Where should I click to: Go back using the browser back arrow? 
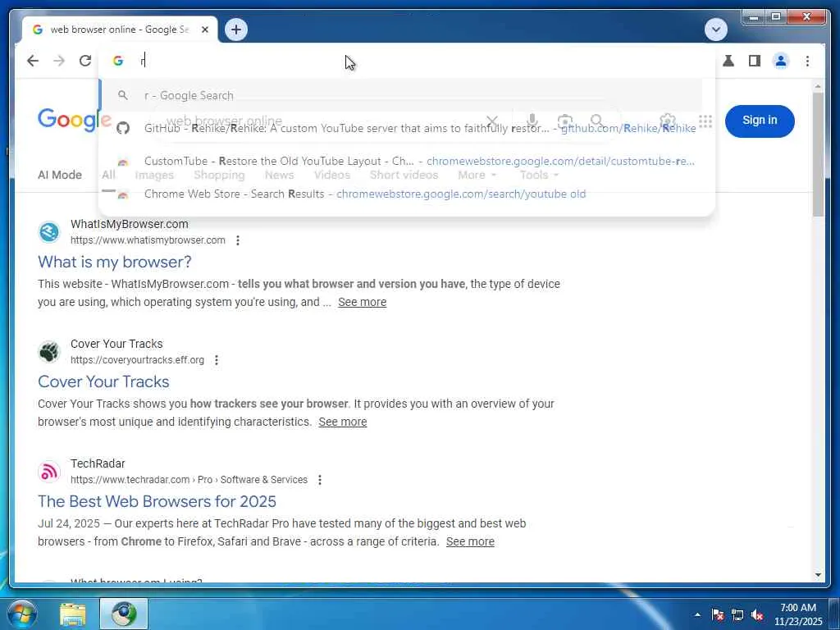point(33,61)
